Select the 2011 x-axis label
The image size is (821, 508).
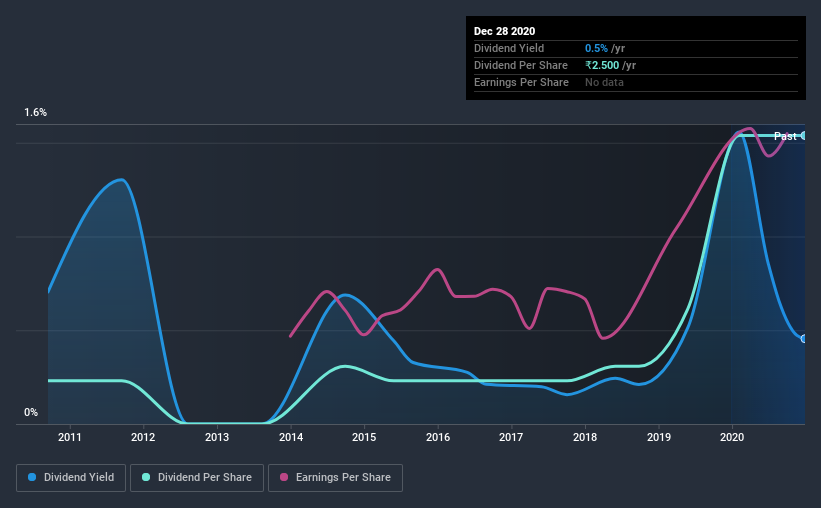(70, 437)
